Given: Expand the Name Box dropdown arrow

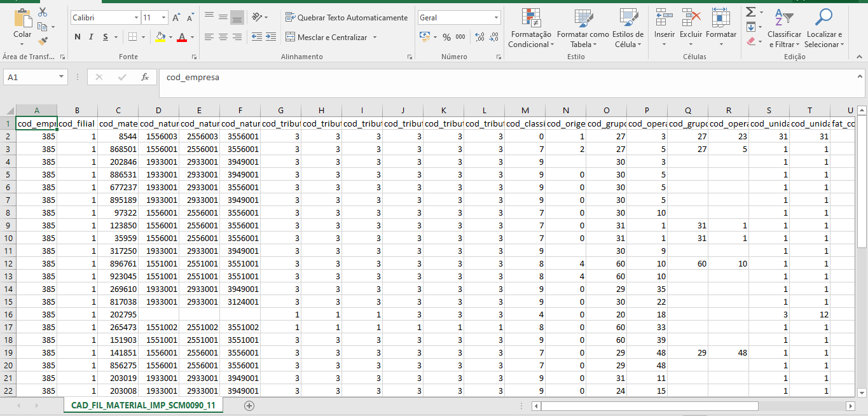Looking at the screenshot, I should point(62,77).
